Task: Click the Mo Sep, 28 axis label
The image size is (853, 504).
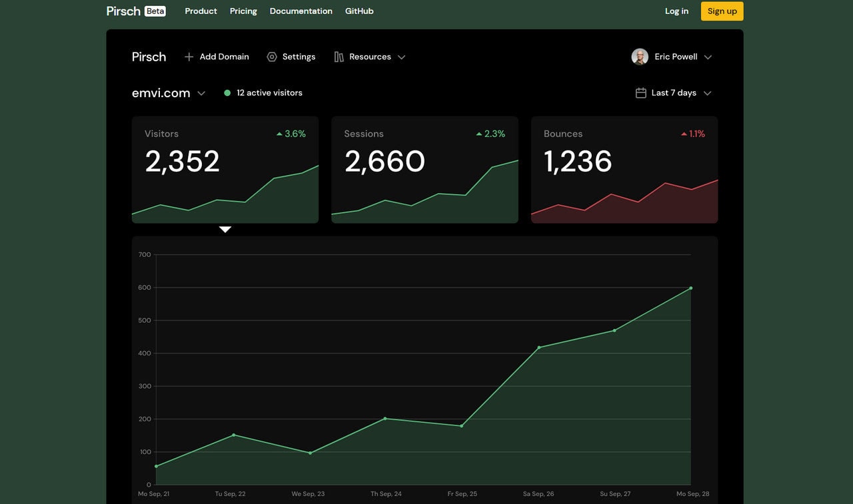Action: pyautogui.click(x=693, y=494)
